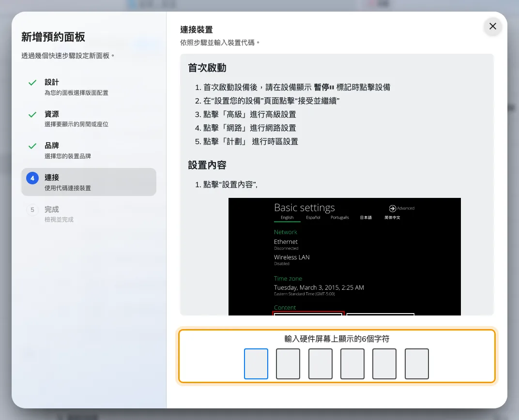
Task: Click the 連接裝置 title
Action: (x=196, y=30)
